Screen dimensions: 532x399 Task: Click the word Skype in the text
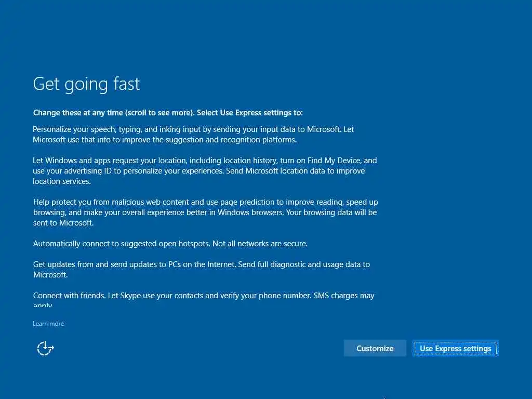coord(130,296)
